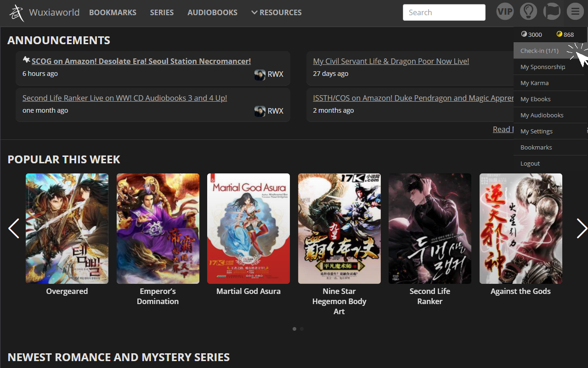The width and height of the screenshot is (588, 368).
Task: Click 'one month ago' timestamp
Action: [45, 110]
